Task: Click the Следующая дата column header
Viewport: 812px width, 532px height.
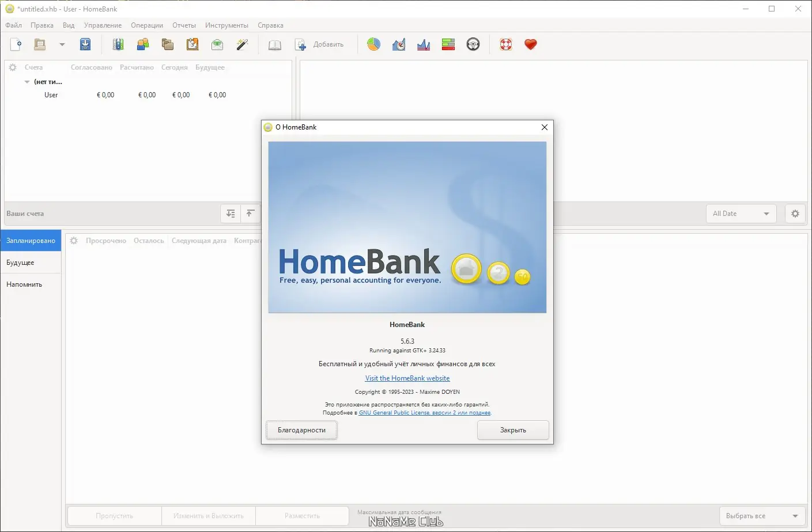Action: 199,241
